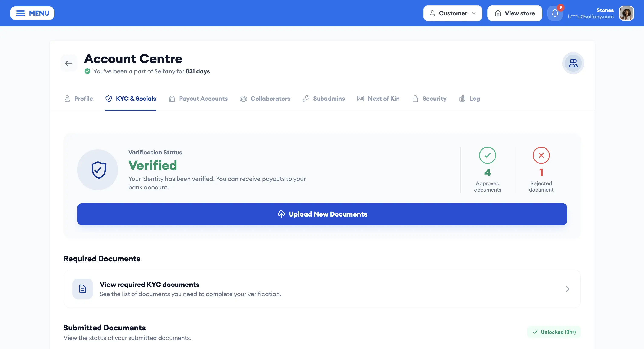Click the user profile avatar
The height and width of the screenshot is (349, 644).
pyautogui.click(x=626, y=13)
